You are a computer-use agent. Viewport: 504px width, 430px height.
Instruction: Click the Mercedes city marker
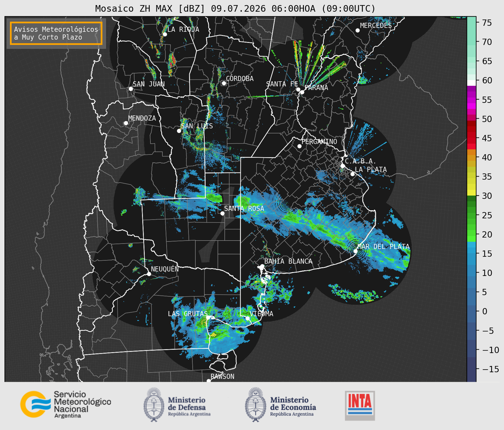358,31
